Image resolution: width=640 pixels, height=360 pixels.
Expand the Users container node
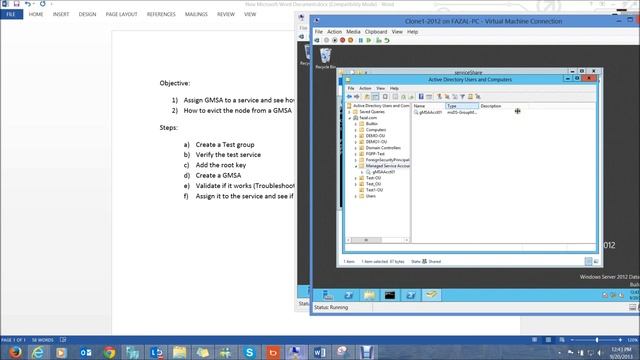tap(356, 196)
